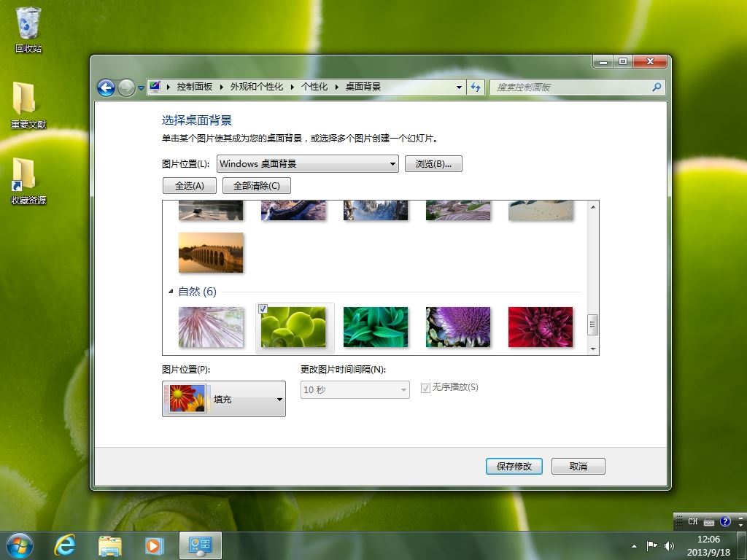Viewport: 747px width, 560px height.
Task: Open the recent pages dropdown beside navigation arrows
Action: (x=141, y=88)
